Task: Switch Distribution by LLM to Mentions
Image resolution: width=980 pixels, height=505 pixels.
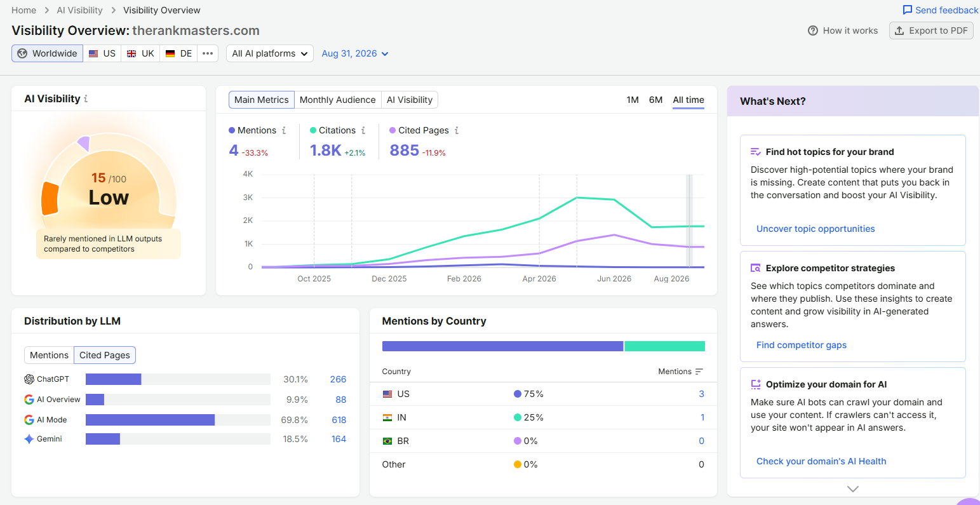Action: [49, 355]
